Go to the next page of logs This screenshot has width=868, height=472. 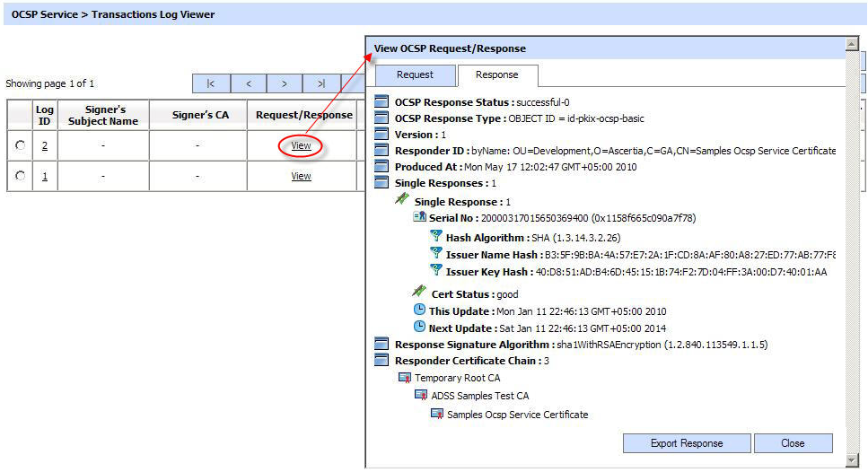click(x=285, y=83)
